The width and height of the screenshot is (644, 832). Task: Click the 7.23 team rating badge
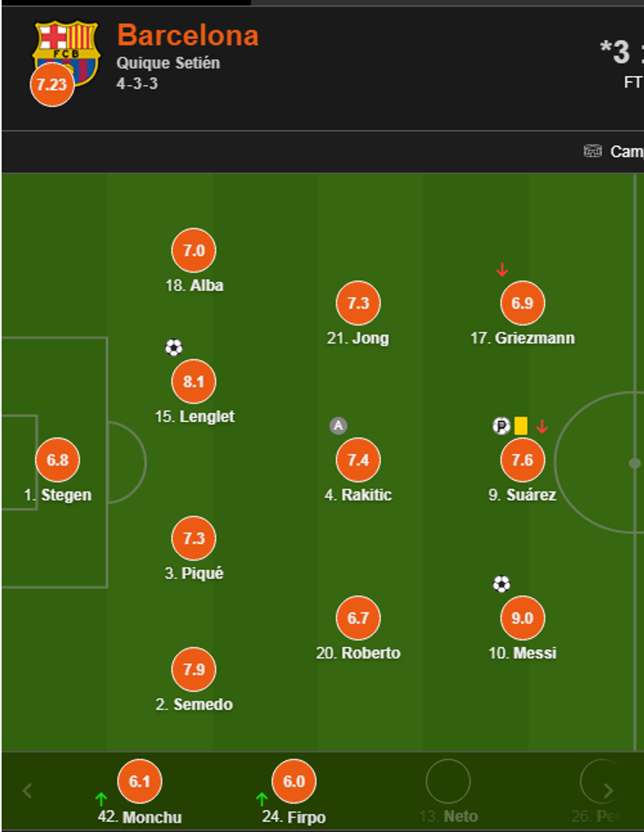(x=52, y=84)
